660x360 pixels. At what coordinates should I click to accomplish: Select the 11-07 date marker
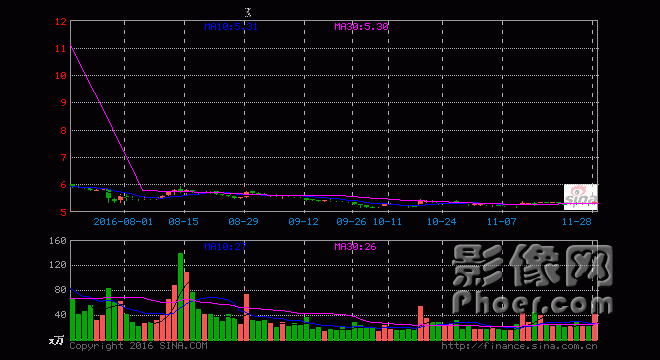[502, 221]
